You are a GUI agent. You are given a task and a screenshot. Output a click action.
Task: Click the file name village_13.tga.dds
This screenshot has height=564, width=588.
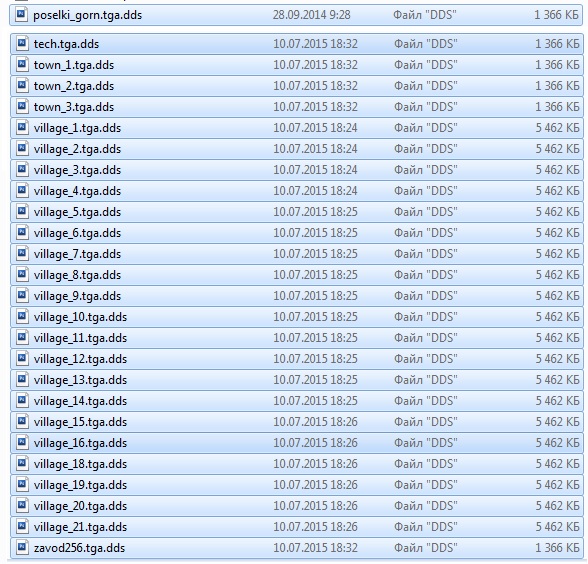(x=80, y=380)
